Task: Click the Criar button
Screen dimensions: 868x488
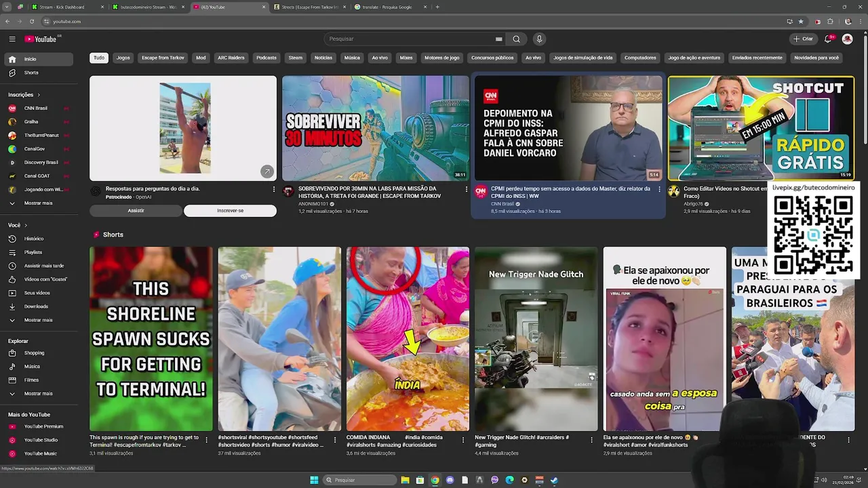Action: click(x=803, y=39)
